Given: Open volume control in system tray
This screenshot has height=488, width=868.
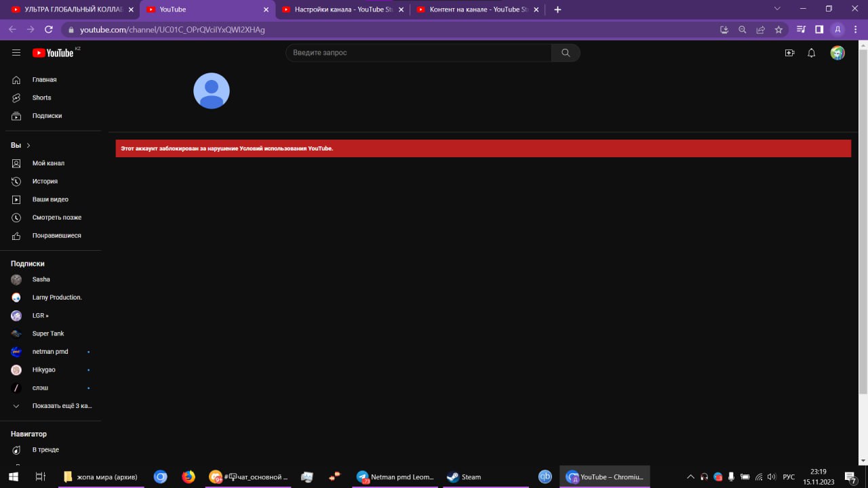Looking at the screenshot, I should (771, 477).
